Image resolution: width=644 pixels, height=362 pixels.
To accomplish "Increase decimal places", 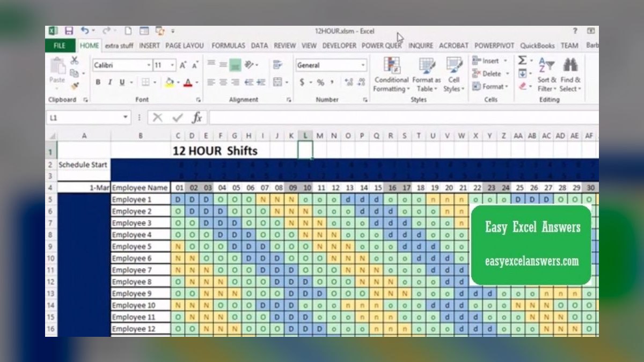I will (x=348, y=82).
